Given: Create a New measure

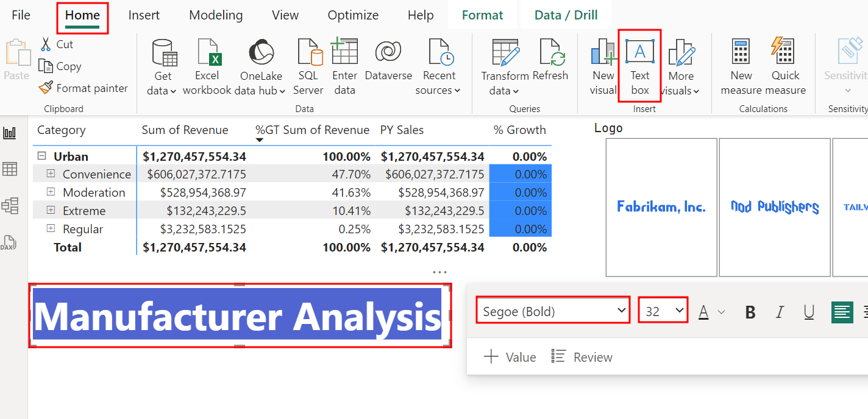Looking at the screenshot, I should coord(740,66).
